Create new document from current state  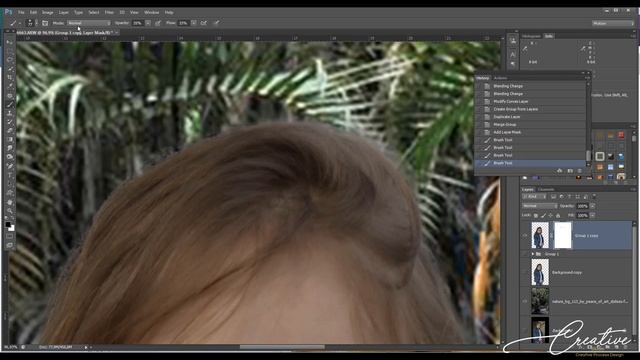coord(560,171)
